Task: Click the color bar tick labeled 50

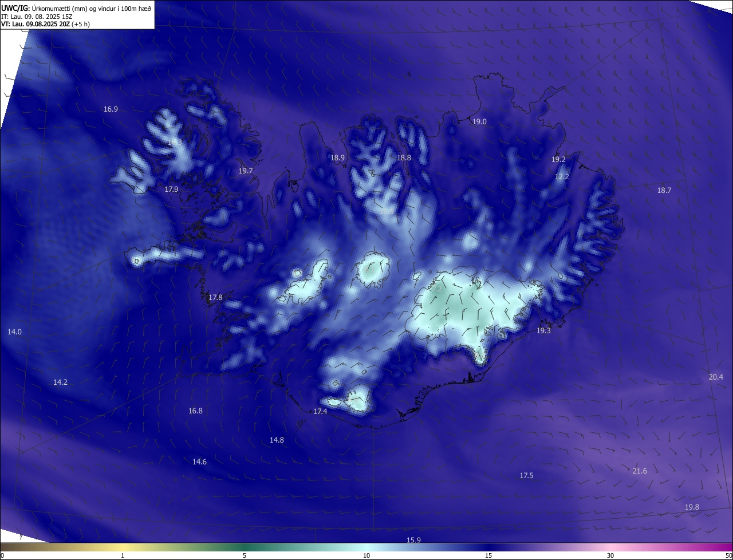Action: 728,555
